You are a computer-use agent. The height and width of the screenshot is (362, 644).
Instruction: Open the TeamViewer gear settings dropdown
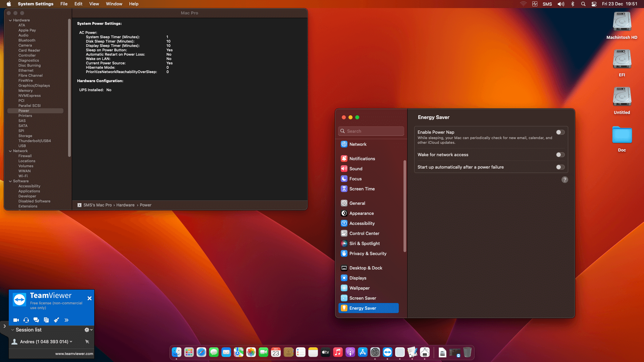[88, 330]
